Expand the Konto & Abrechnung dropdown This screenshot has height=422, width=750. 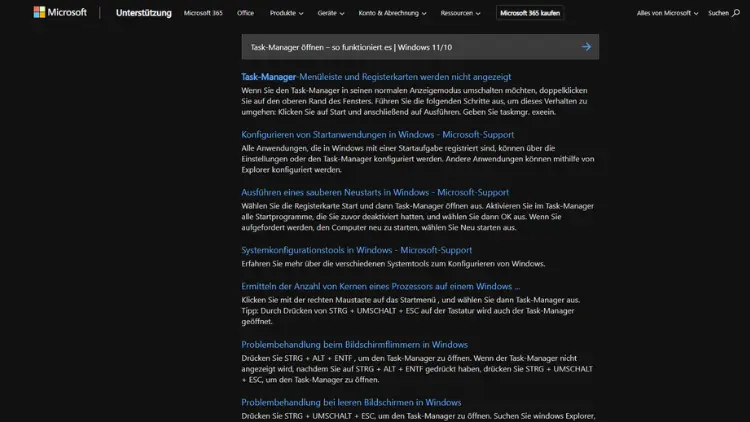click(x=392, y=13)
